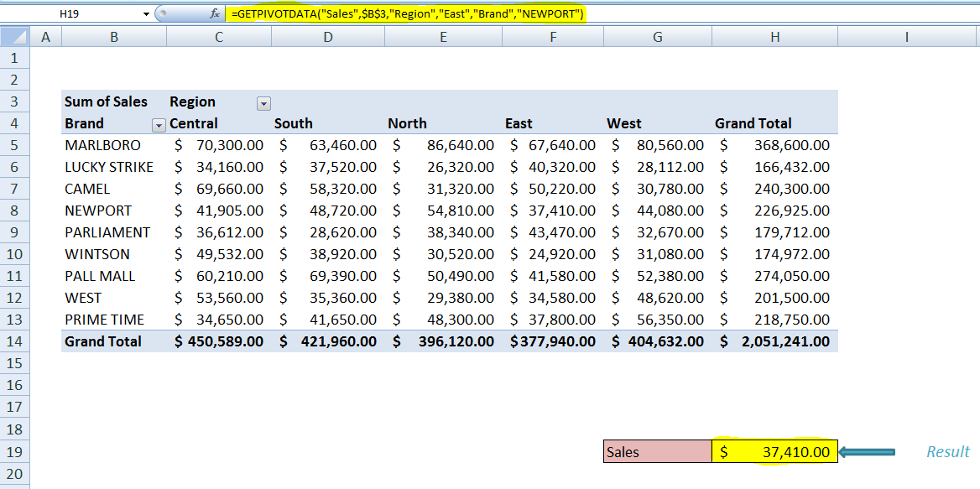
Task: Click the pink Sales label cell
Action: click(x=658, y=451)
